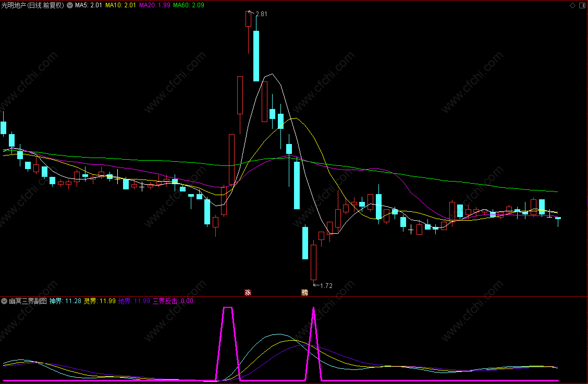Open the main chart indicator dropdown beside 光明地产
The height and width of the screenshot is (384, 588).
pos(70,5)
